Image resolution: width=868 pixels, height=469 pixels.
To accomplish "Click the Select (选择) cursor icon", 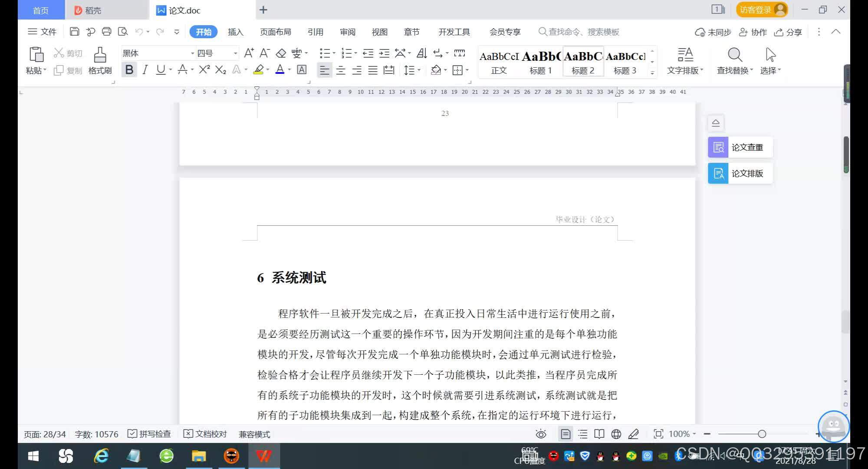I will pos(770,55).
